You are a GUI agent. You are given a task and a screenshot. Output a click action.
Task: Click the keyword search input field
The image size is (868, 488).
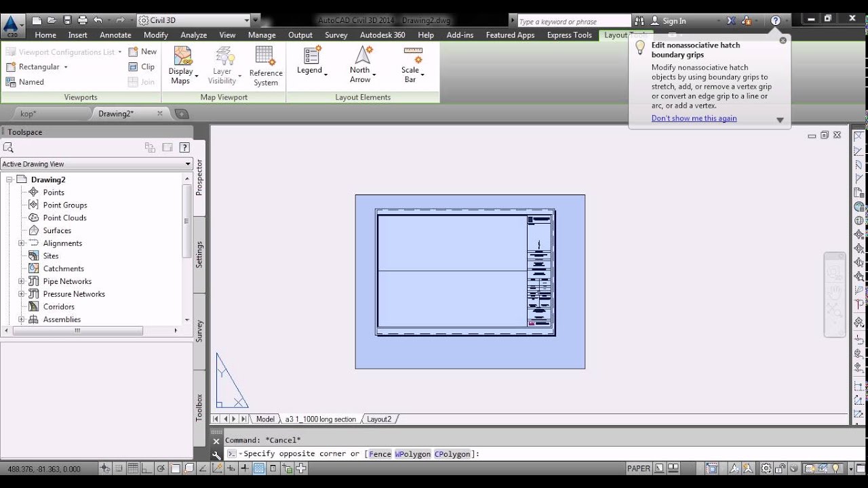(574, 21)
